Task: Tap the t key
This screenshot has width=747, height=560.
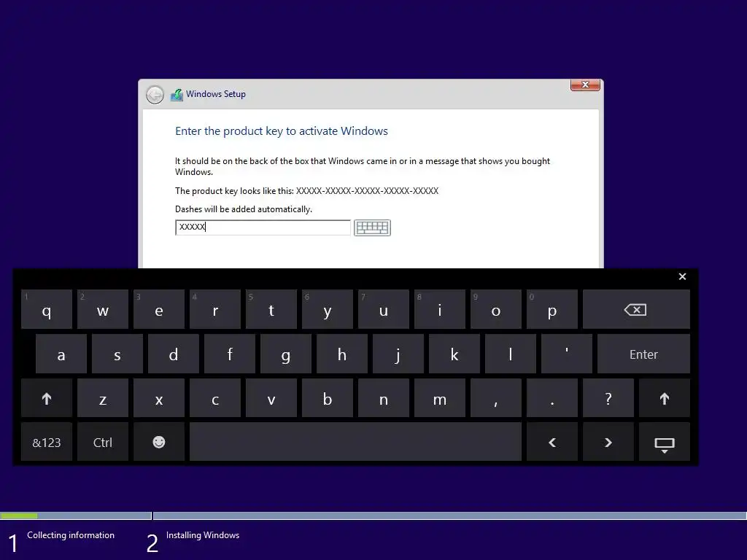Action: click(271, 309)
